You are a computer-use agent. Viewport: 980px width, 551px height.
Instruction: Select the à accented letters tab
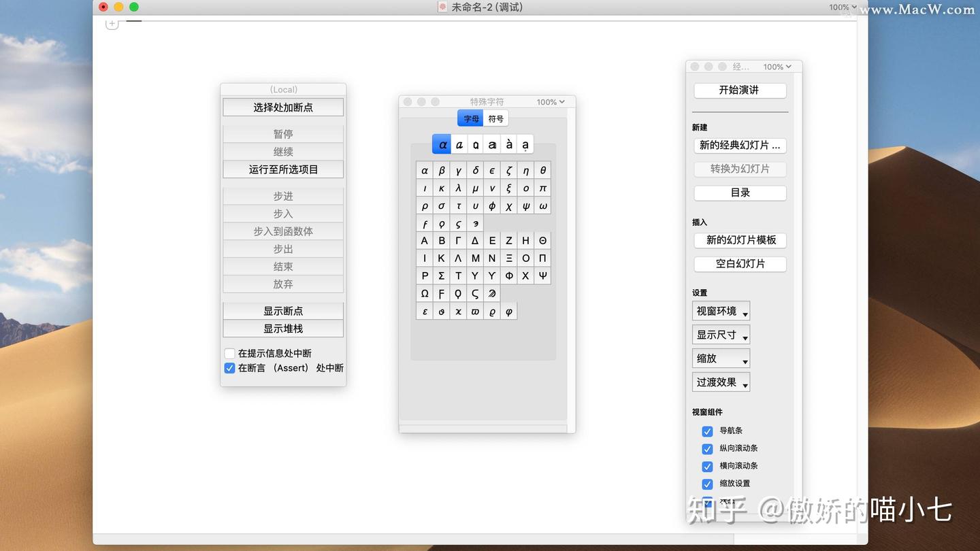click(x=509, y=144)
